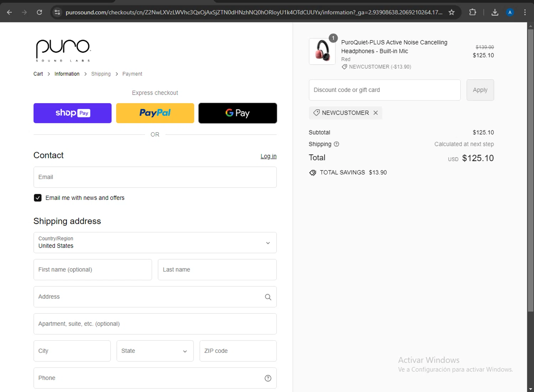This screenshot has width=534, height=392.
Task: Focus the First name (optional) field
Action: coord(93,270)
